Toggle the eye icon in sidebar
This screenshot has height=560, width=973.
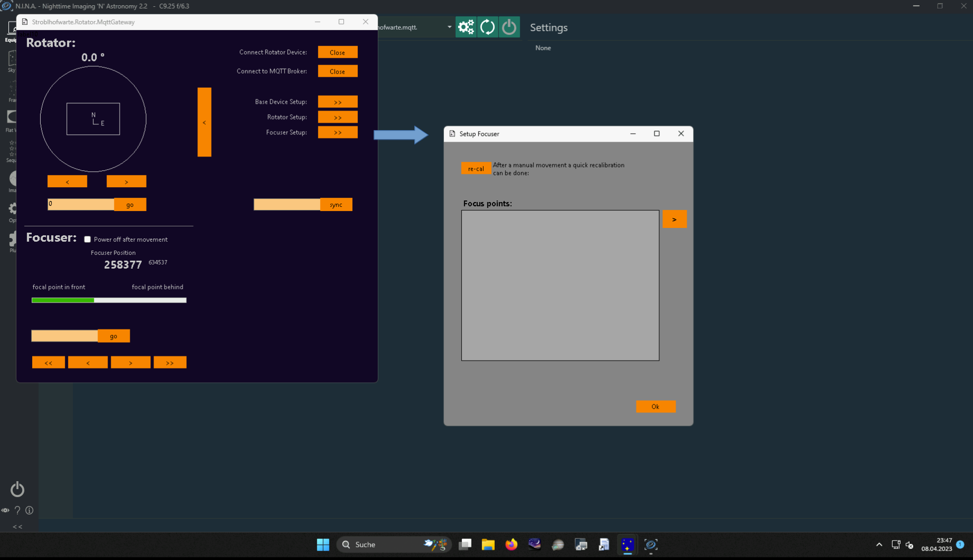pyautogui.click(x=5, y=510)
